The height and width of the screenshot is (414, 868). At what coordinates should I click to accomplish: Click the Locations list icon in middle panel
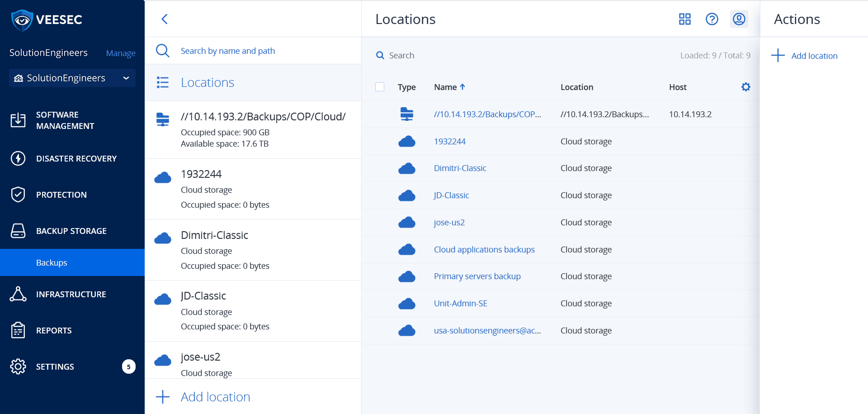[x=163, y=82]
